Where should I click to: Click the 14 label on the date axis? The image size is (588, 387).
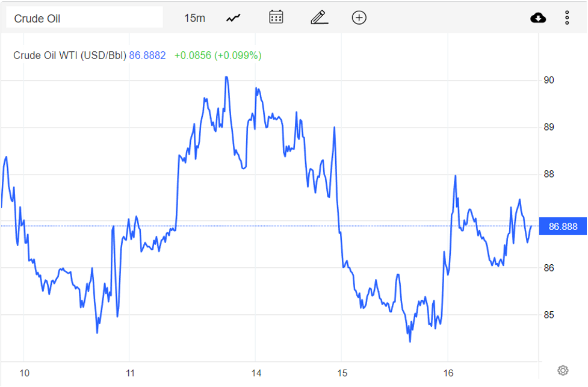click(257, 372)
